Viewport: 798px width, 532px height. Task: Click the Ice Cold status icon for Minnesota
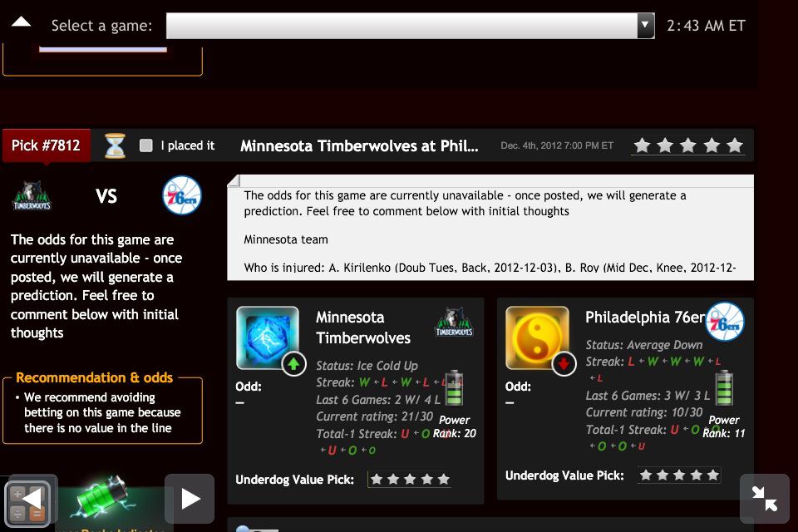click(267, 337)
